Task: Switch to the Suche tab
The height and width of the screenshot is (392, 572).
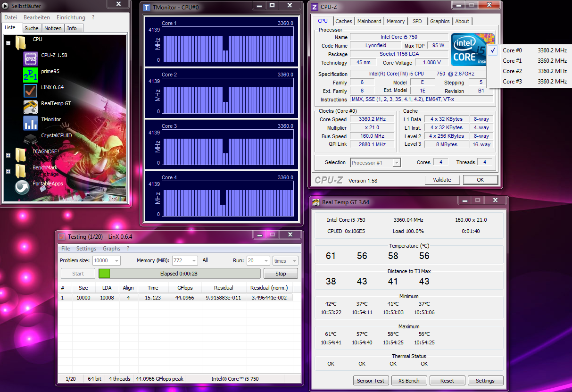Action: [32, 28]
